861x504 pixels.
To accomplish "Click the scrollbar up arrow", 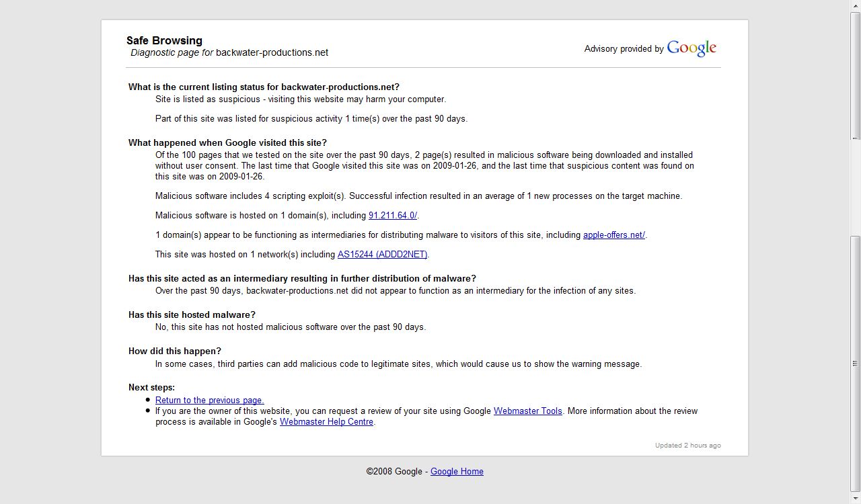I will [856, 5].
